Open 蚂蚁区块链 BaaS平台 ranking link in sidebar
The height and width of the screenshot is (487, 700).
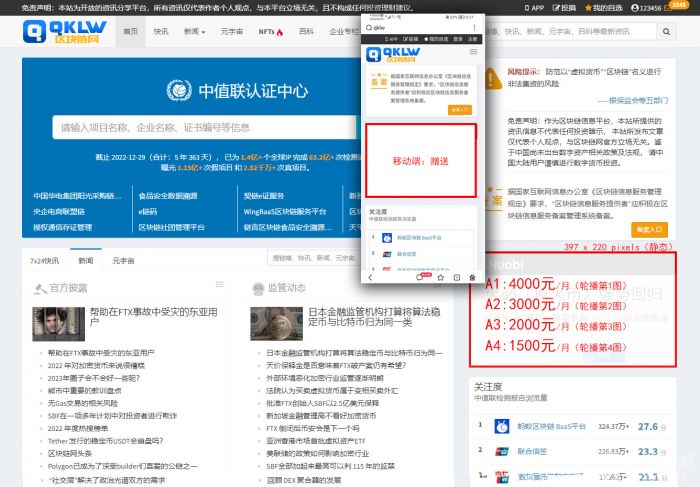551,426
